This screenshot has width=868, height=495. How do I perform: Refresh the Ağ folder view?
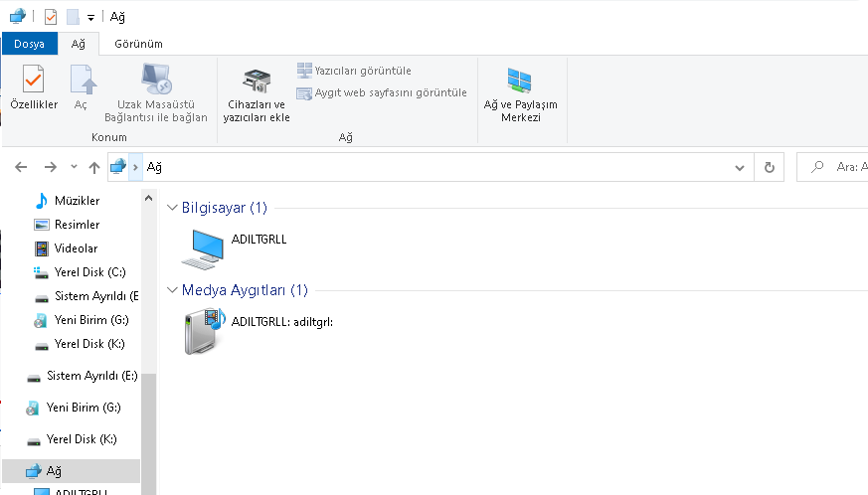(770, 167)
